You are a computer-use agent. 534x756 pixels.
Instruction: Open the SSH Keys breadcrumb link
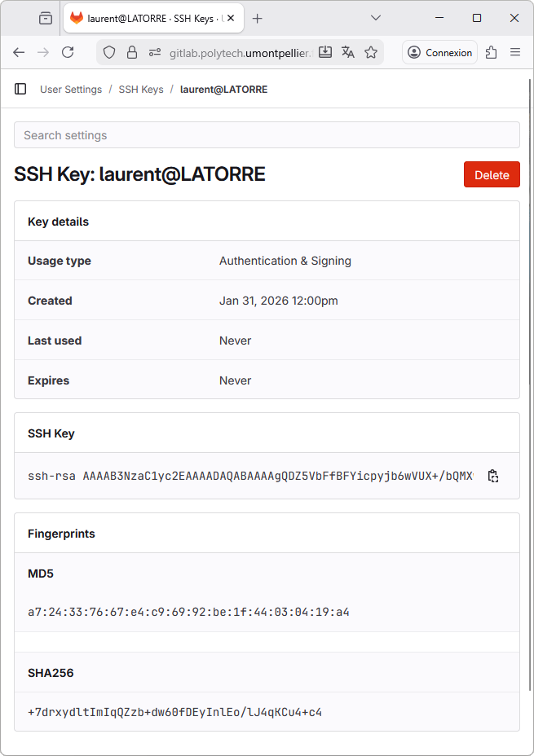pyautogui.click(x=141, y=90)
